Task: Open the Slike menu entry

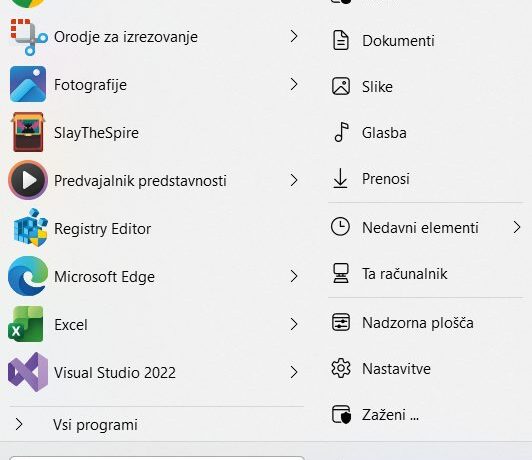Action: click(x=426, y=86)
